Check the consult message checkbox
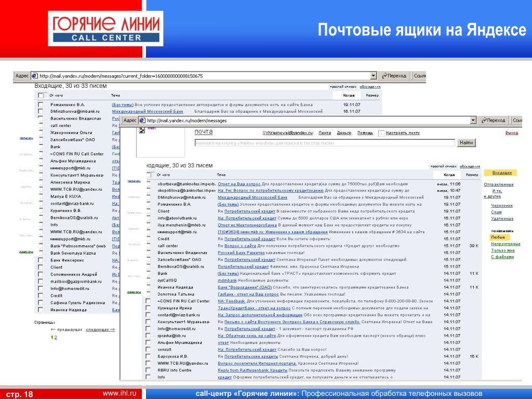 (148, 350)
